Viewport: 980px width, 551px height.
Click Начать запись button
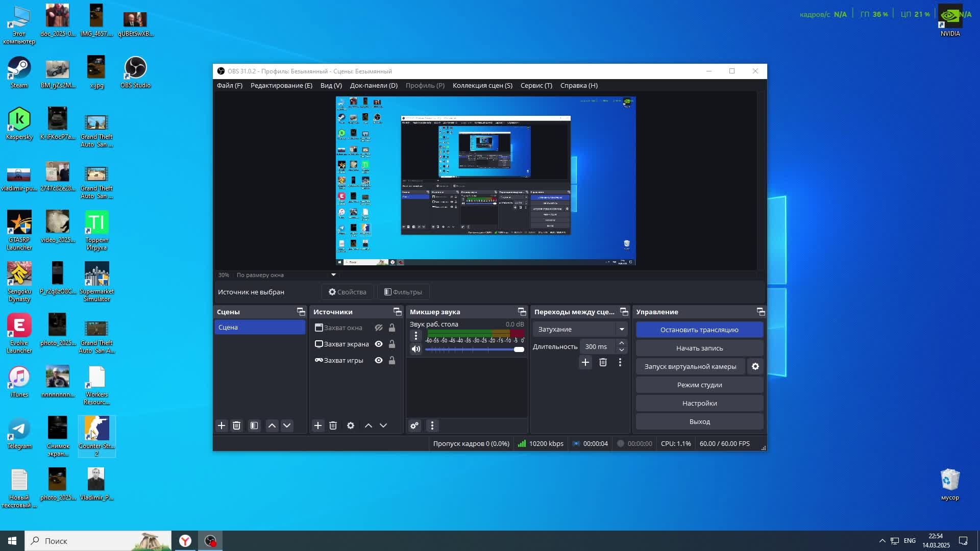[699, 348]
